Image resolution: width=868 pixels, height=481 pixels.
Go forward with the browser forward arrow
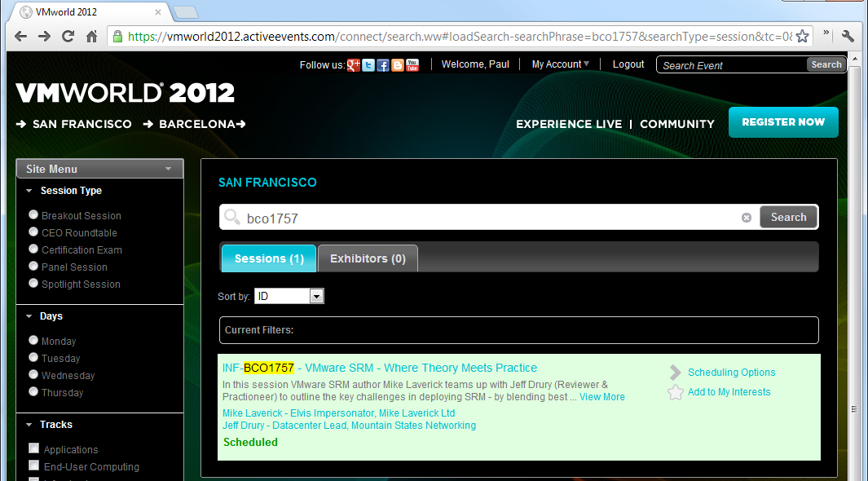[x=44, y=37]
